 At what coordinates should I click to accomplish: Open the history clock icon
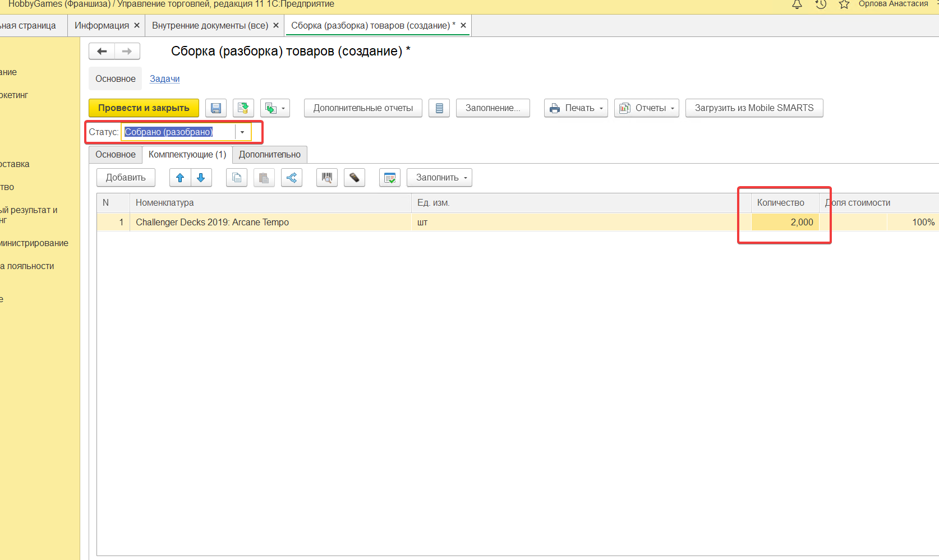pyautogui.click(x=821, y=4)
